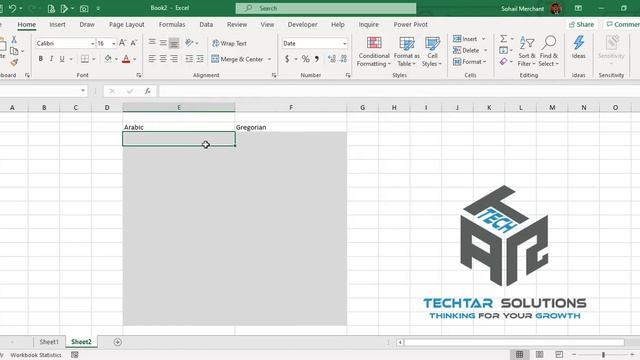Click the AutoSum sigma icon
The width and height of the screenshot is (640, 360).
(504, 38)
